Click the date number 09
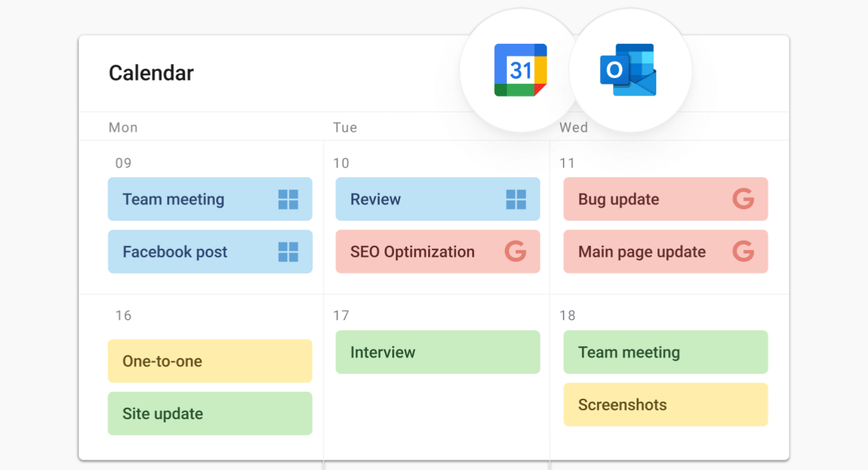Image resolution: width=868 pixels, height=470 pixels. (123, 163)
